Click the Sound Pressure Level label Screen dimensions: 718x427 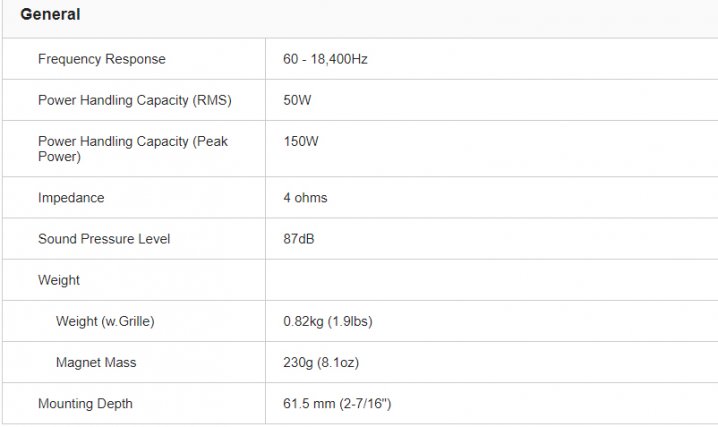pyautogui.click(x=104, y=239)
